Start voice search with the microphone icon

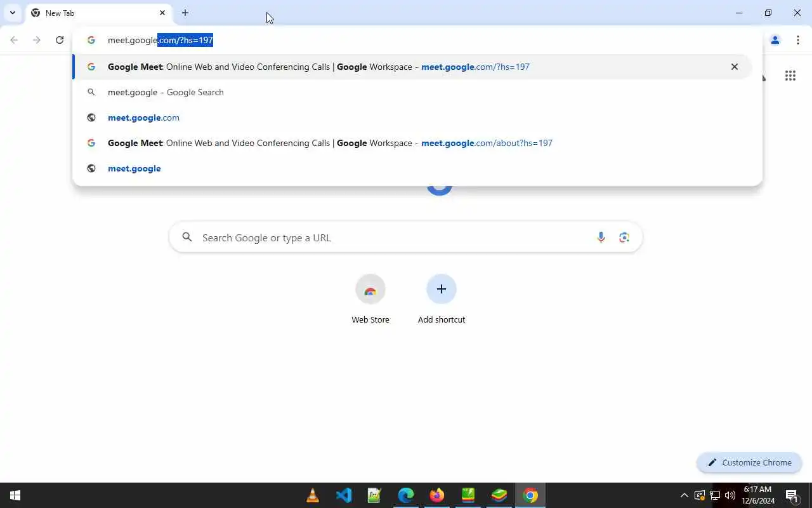pos(601,237)
